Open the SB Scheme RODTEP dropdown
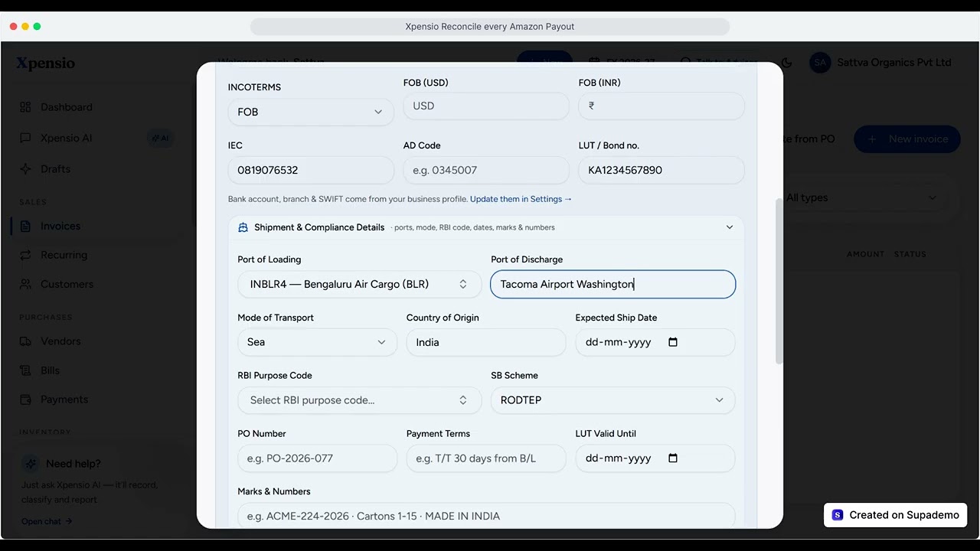 [x=613, y=400]
